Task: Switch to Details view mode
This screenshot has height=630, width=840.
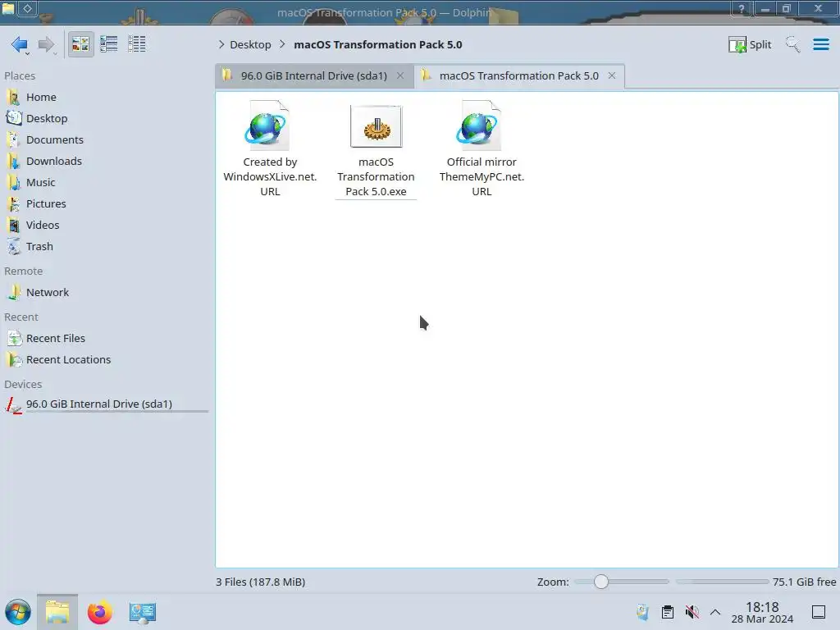Action: pyautogui.click(x=137, y=44)
